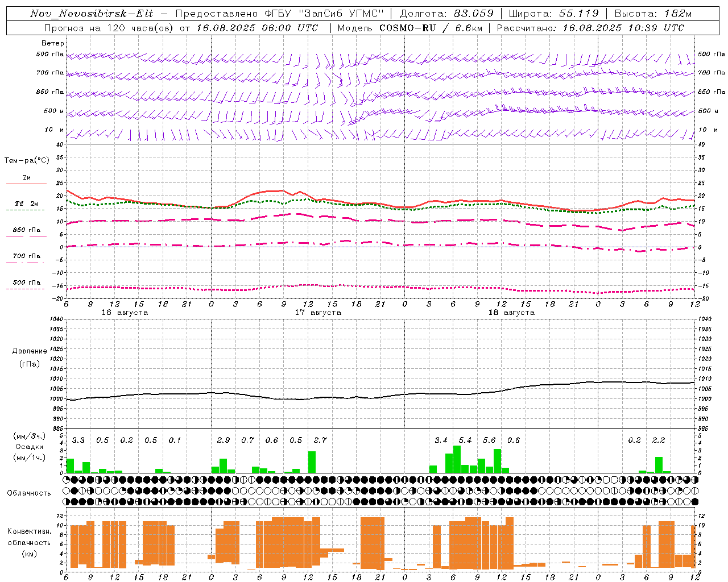
Task: Click the 17 августа date label
Action: tap(318, 313)
